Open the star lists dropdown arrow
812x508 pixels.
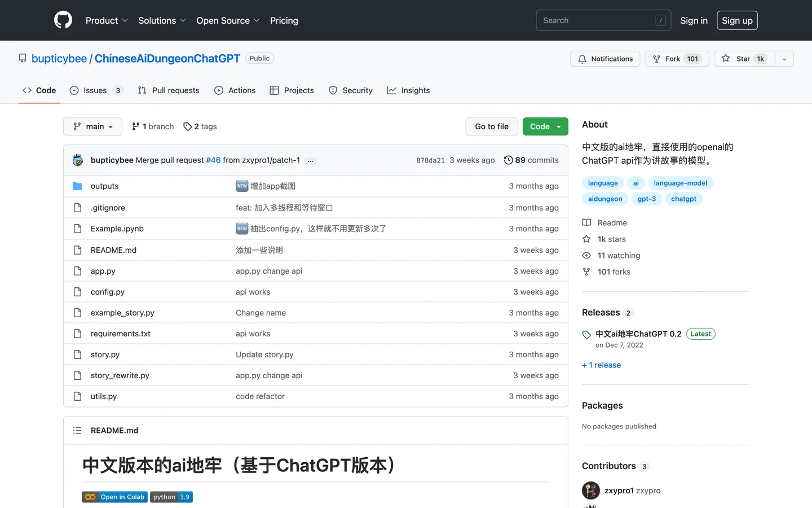[x=784, y=59]
